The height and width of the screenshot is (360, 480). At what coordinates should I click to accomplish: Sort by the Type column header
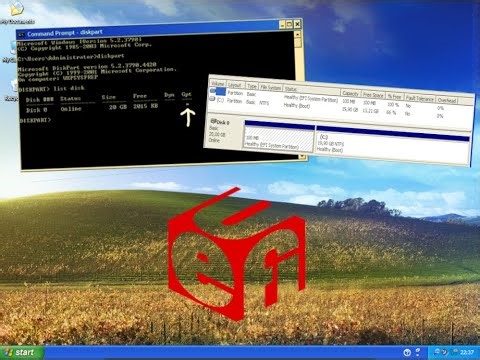252,86
